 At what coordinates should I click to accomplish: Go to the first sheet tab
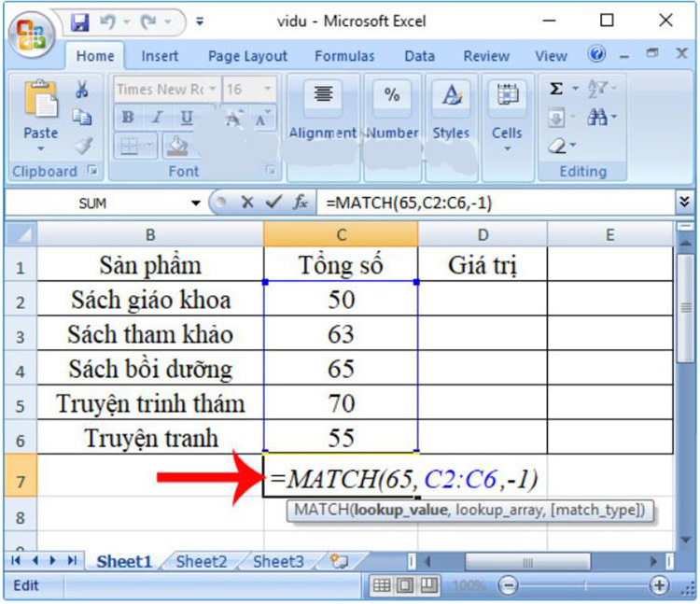[x=16, y=561]
